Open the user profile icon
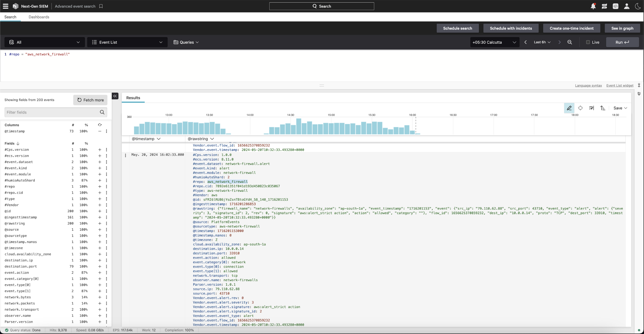The width and height of the screenshot is (644, 334). click(627, 6)
